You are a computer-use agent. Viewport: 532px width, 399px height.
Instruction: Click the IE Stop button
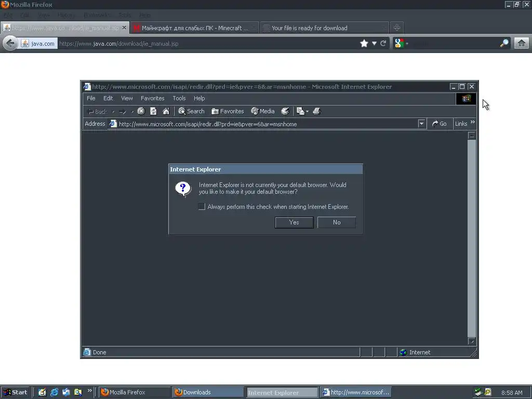click(x=141, y=111)
